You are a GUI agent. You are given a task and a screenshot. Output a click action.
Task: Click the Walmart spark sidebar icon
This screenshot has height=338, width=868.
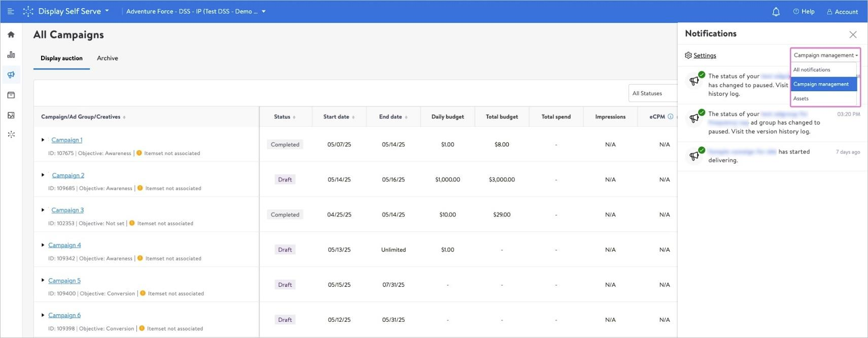tap(11, 135)
